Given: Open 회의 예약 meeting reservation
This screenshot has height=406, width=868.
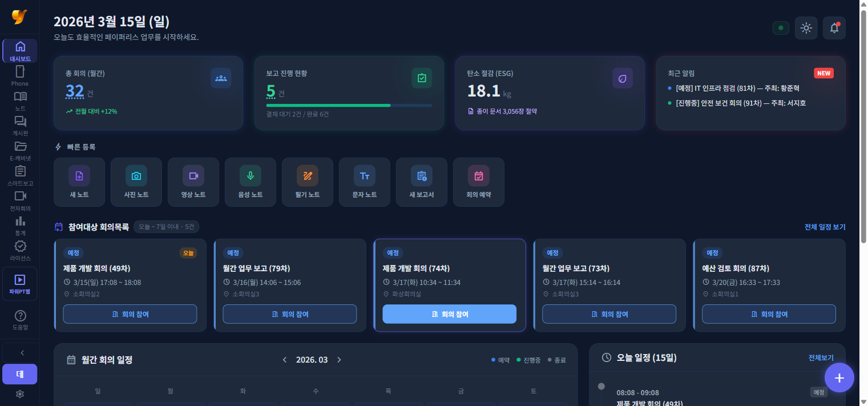Looking at the screenshot, I should point(478,175).
